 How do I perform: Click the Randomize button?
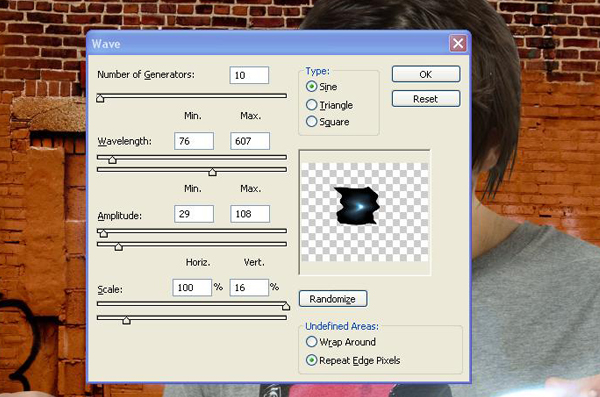[x=333, y=299]
